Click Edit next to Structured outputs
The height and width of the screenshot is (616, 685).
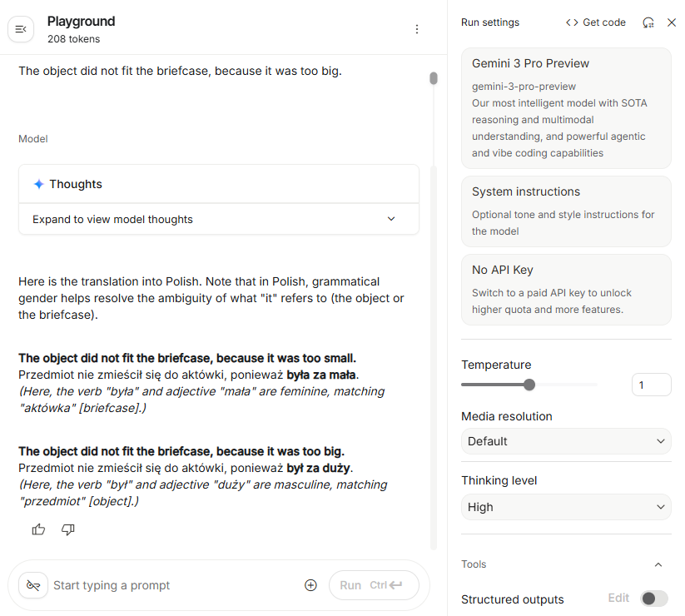pos(618,599)
